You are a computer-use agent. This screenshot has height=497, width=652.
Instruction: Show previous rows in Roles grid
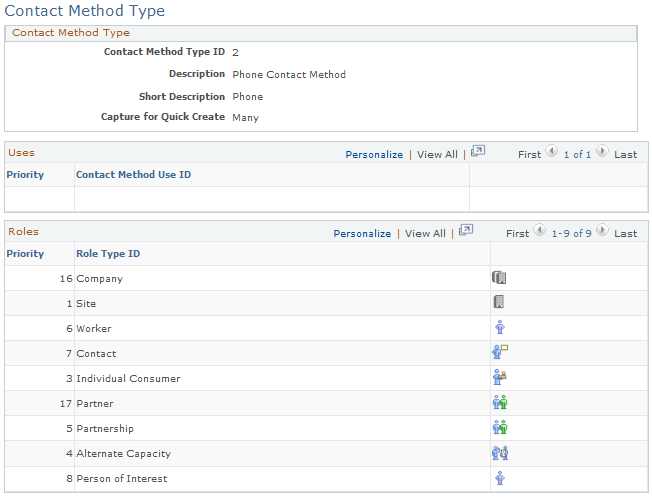click(540, 230)
